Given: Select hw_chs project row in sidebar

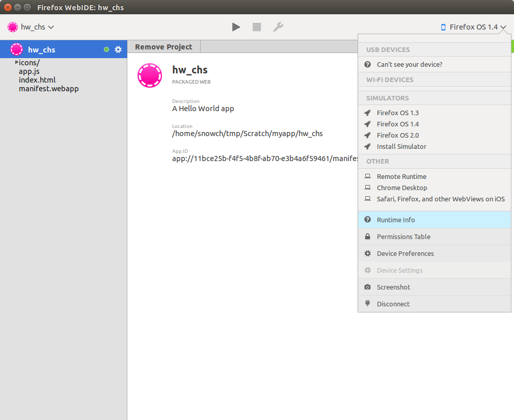Looking at the screenshot, I should 64,49.
